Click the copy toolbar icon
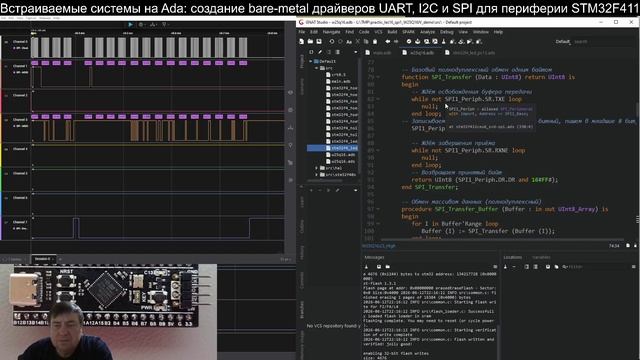Viewport: 640px width, 360px height. (x=366, y=41)
